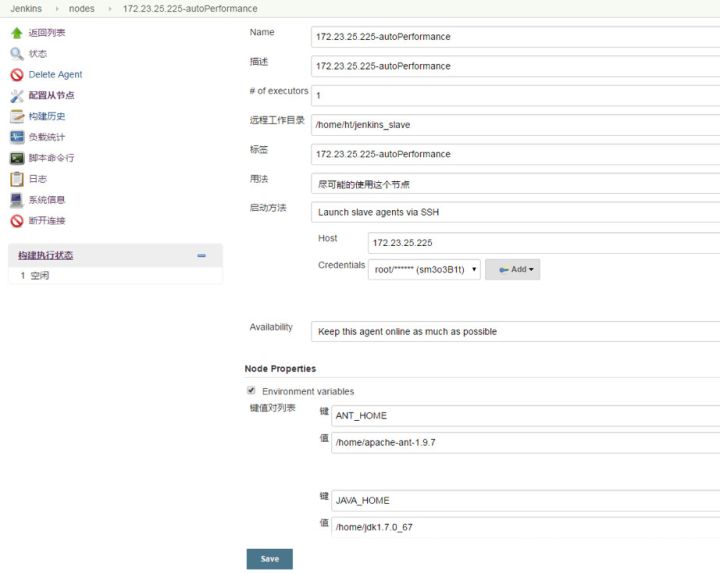This screenshot has width=720, height=574.
Task: Open 配置从节点 sidebar link
Action: [x=51, y=96]
